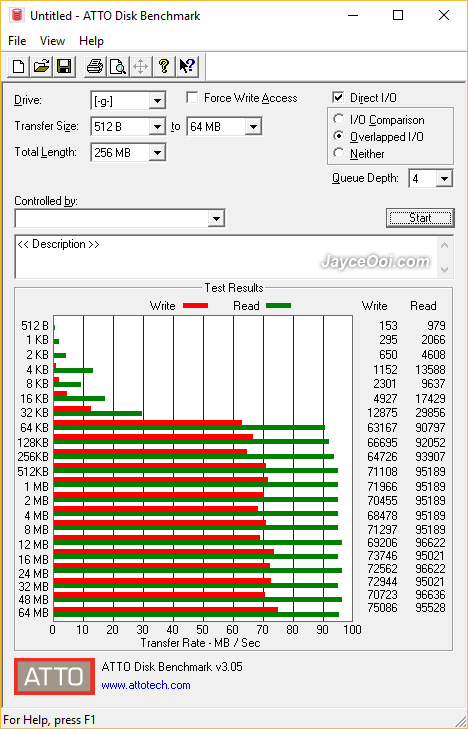The width and height of the screenshot is (468, 729).
Task: Minimize the ATTO Disk Benchmark window
Action: click(x=353, y=15)
